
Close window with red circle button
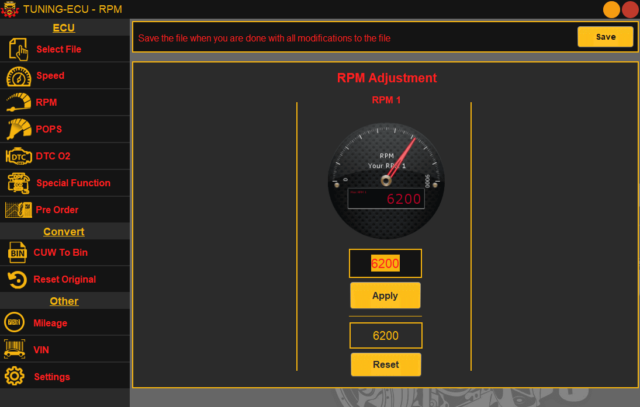[630, 9]
